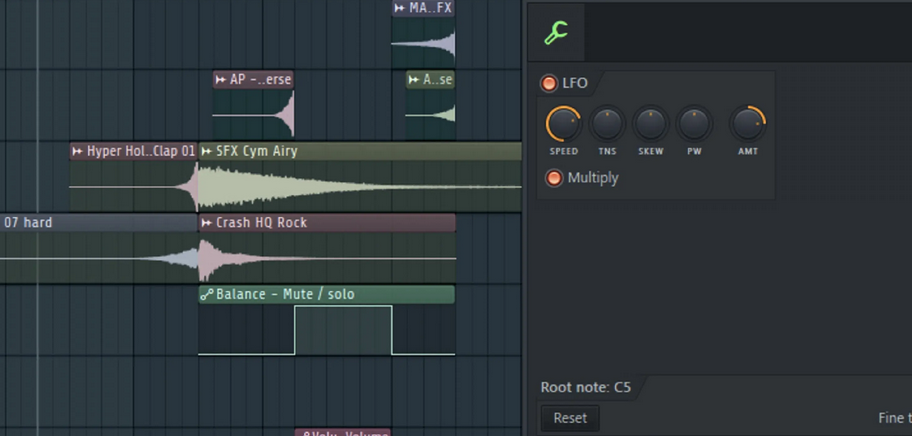Screen dimensions: 912x436
Task: Open the wrench settings tab
Action: click(x=556, y=33)
